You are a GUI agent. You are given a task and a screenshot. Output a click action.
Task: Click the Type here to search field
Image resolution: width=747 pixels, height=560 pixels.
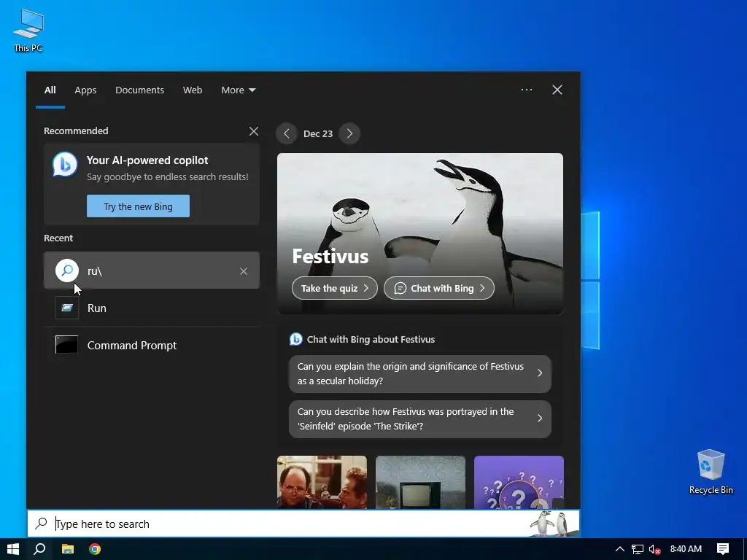[303, 524]
